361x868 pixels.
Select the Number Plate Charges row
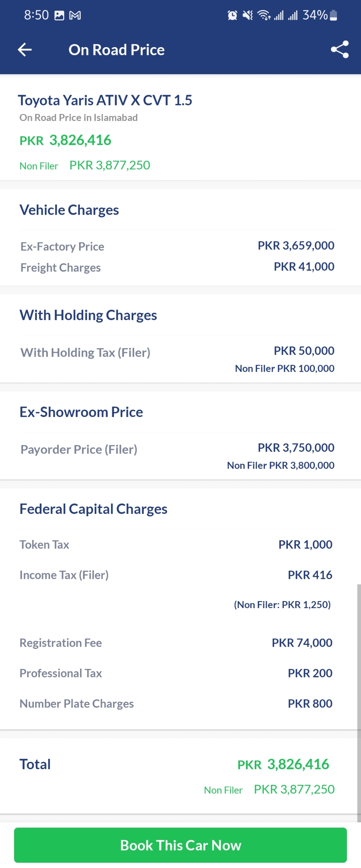(x=176, y=704)
